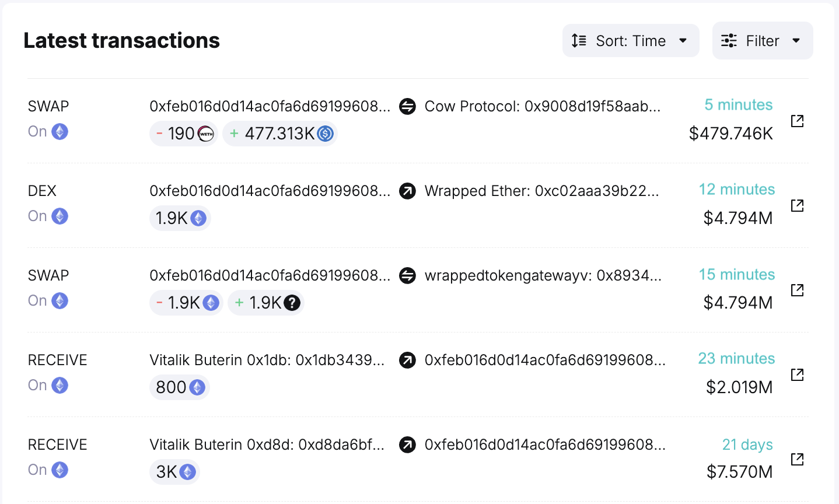
Task: Click the swap icon on the Cow Protocol transaction
Action: (407, 107)
